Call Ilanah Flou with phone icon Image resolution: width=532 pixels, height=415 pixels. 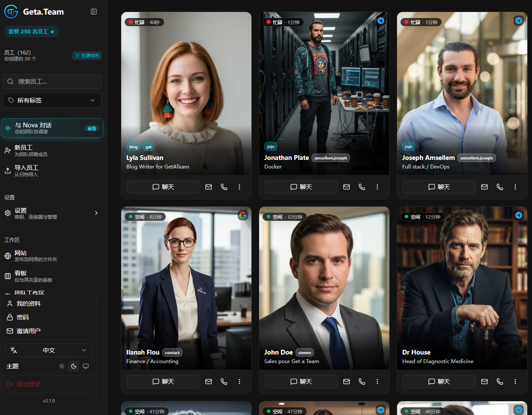point(224,382)
